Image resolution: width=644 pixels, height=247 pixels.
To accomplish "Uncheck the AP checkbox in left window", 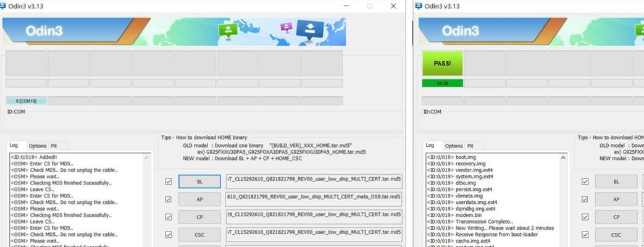I will click(169, 199).
